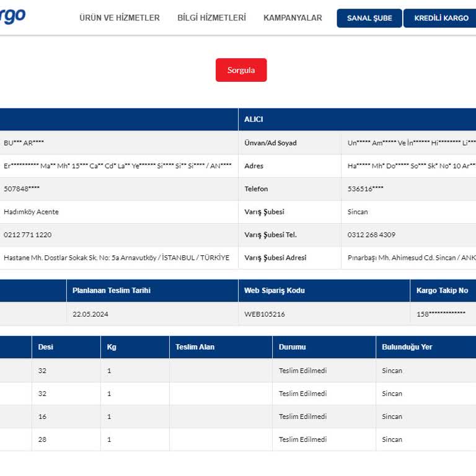Select the row with Desi 16
The image size is (476, 476).
(238, 416)
